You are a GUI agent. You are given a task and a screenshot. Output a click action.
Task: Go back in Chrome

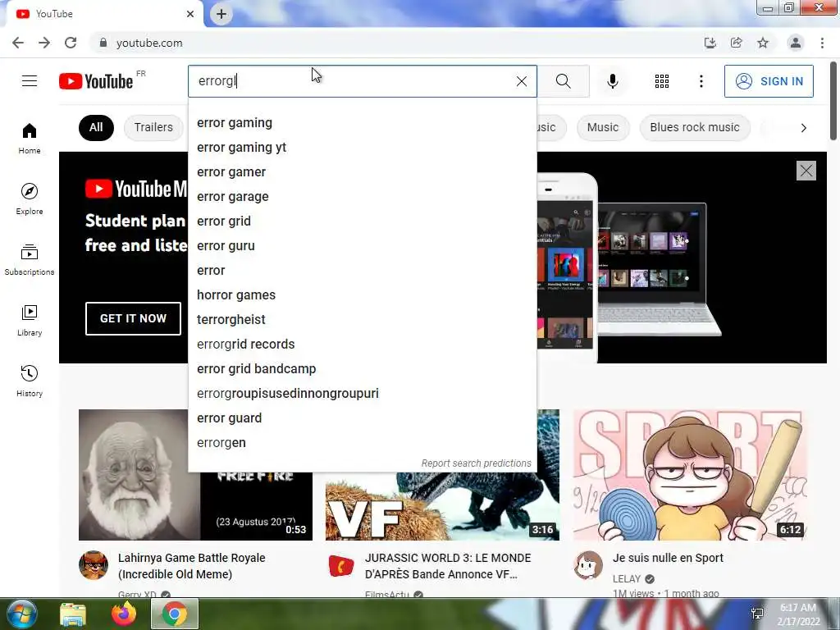[18, 43]
